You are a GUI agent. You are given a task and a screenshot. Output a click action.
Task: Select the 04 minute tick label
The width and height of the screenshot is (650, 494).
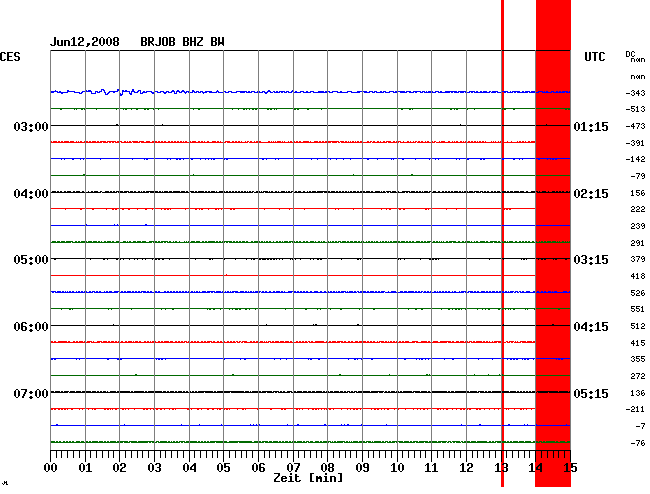coord(189,468)
